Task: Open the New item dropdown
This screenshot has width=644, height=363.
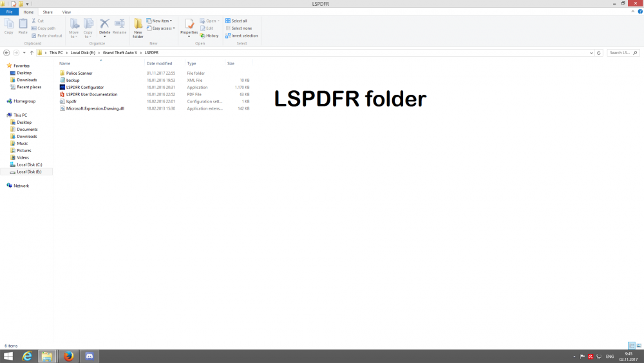Action: point(159,21)
